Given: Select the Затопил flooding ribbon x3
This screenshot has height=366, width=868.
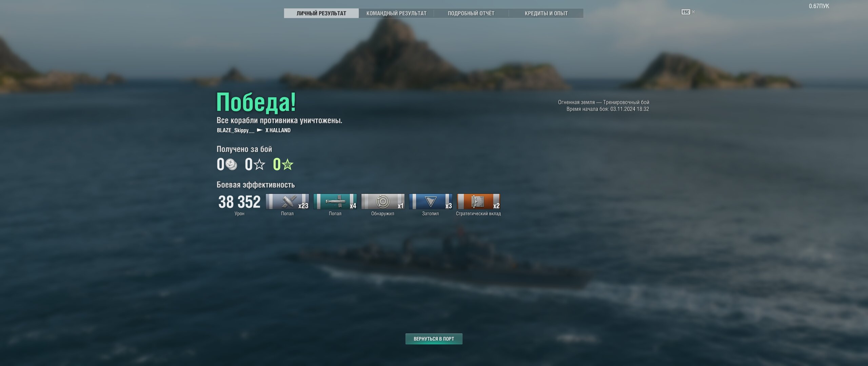Looking at the screenshot, I should click(431, 202).
